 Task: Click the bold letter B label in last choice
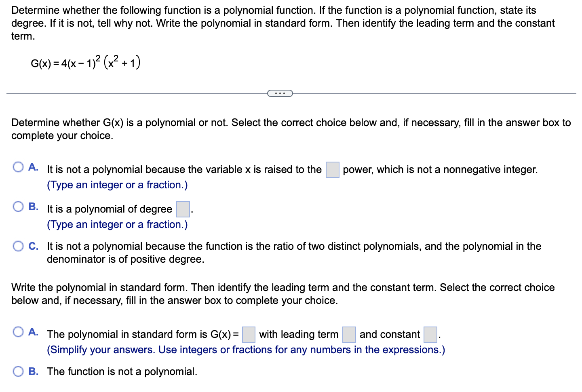33,371
